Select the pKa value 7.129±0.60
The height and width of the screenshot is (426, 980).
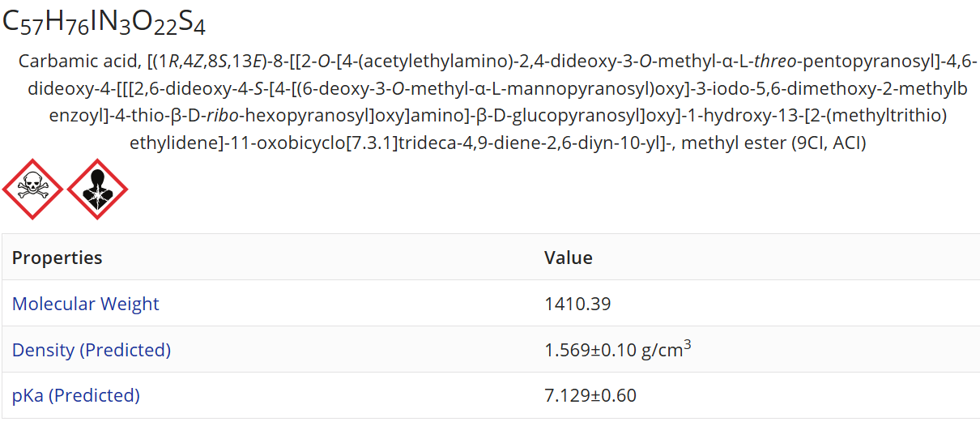(x=590, y=395)
